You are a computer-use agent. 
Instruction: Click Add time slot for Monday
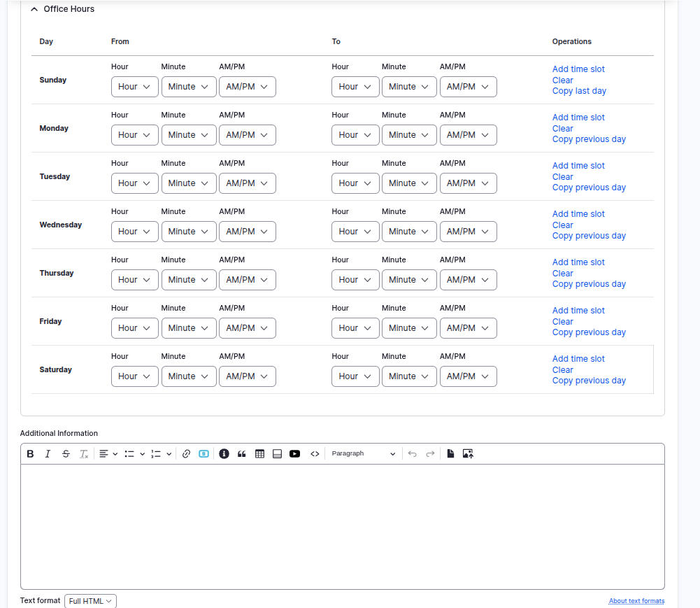point(578,118)
